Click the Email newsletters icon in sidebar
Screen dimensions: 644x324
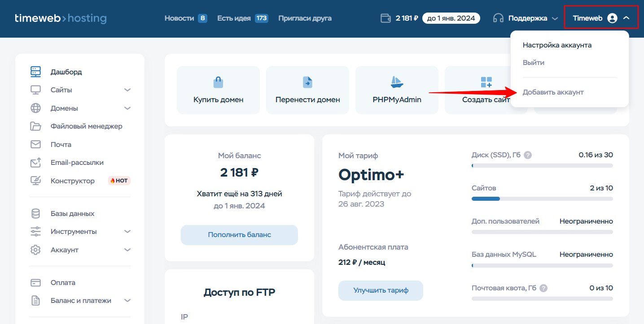click(x=35, y=163)
